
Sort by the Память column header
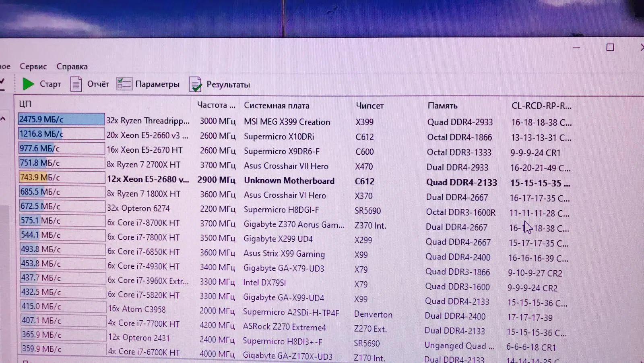tap(442, 106)
